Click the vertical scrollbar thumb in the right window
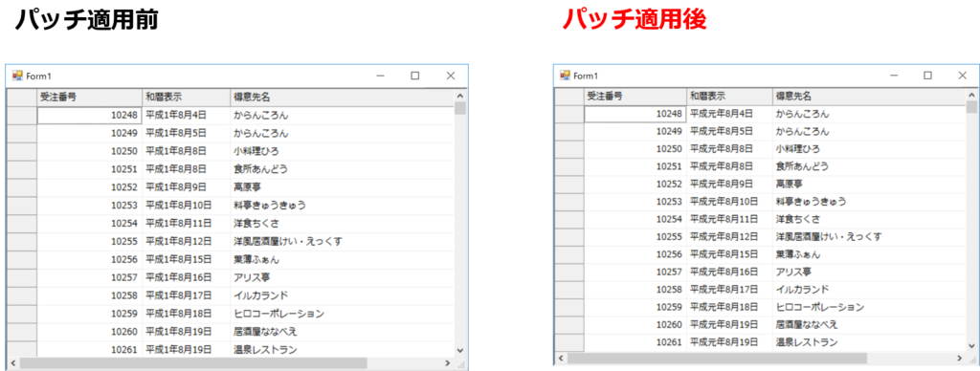The image size is (980, 371). [x=972, y=107]
